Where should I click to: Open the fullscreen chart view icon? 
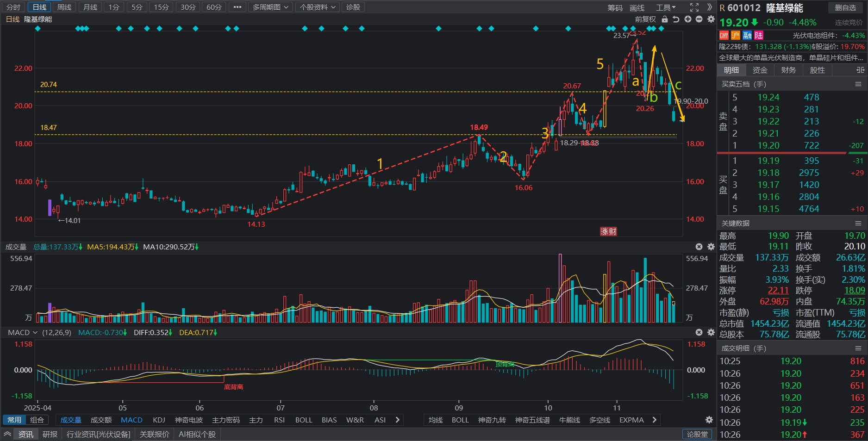click(694, 7)
